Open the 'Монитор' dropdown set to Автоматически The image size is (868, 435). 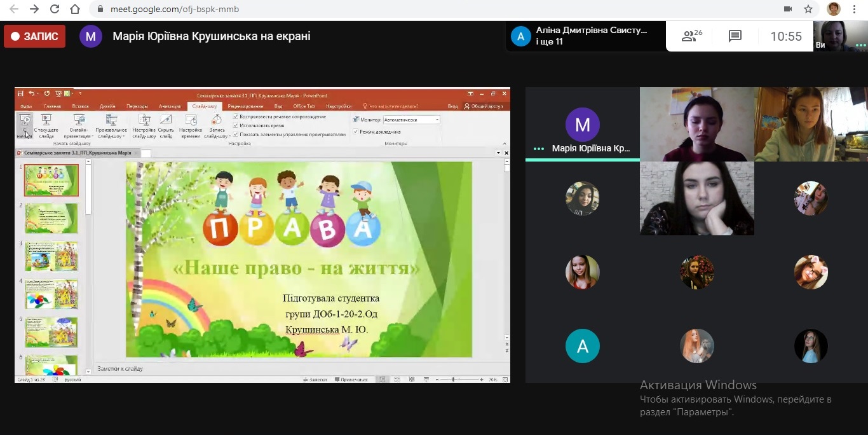411,120
